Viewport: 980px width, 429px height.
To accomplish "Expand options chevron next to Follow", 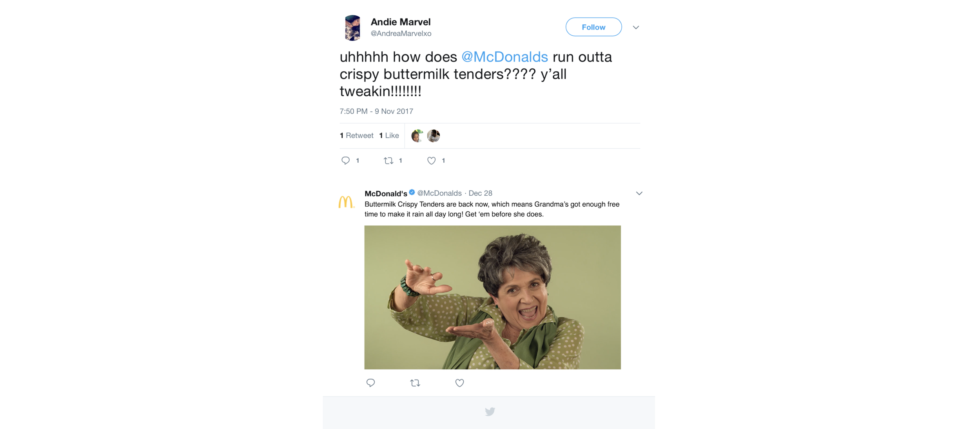I will [636, 27].
